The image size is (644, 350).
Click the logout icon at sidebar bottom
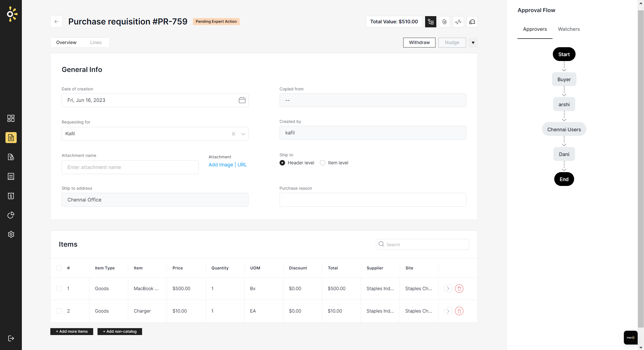[11, 338]
